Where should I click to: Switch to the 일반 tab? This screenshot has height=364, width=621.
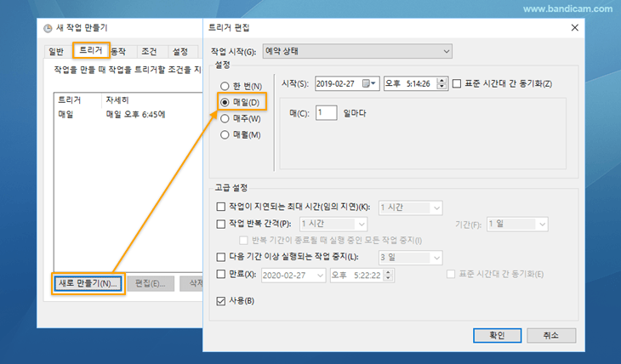(x=56, y=52)
